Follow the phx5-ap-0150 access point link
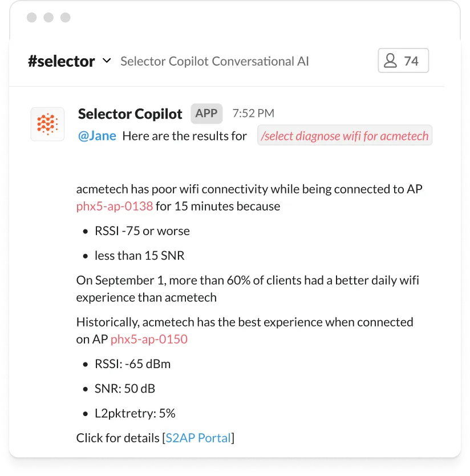 [x=149, y=339]
